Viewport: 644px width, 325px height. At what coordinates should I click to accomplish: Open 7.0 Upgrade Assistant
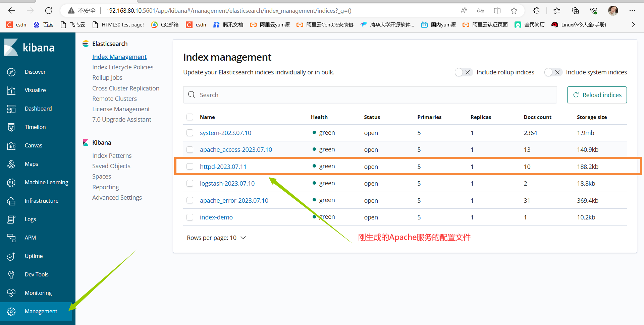(122, 119)
